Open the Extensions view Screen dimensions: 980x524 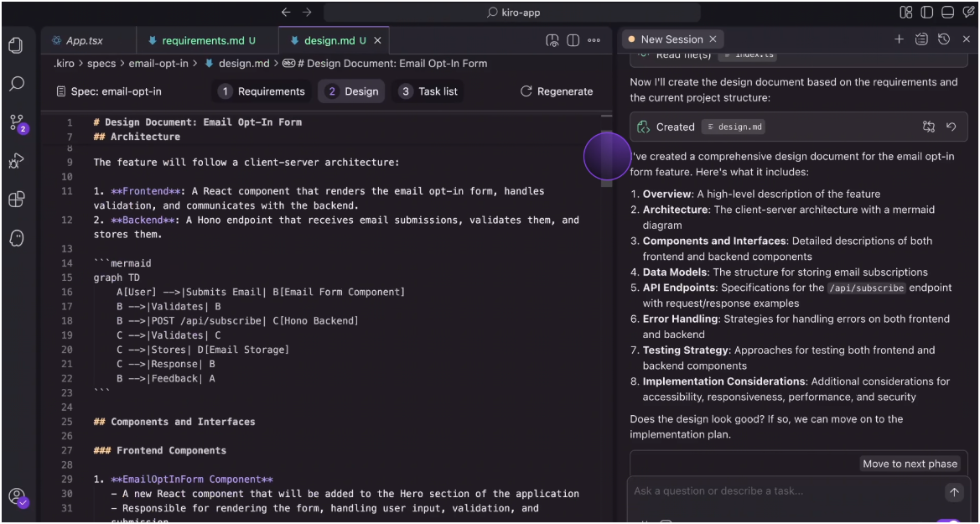[16, 200]
